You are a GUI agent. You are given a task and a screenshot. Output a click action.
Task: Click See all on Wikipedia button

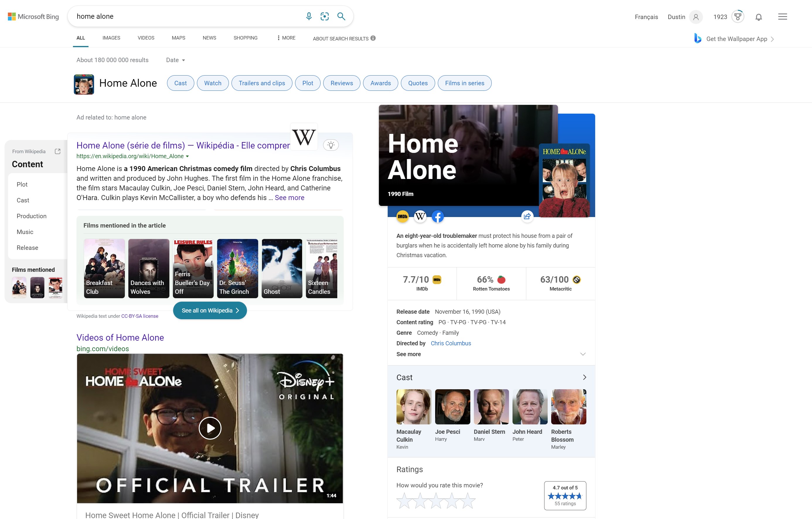(210, 310)
